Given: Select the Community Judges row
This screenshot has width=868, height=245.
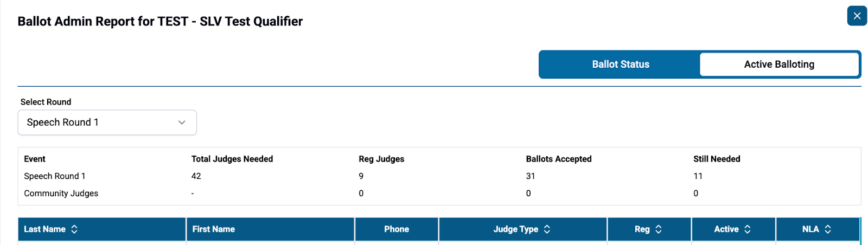Looking at the screenshot, I should tap(61, 194).
